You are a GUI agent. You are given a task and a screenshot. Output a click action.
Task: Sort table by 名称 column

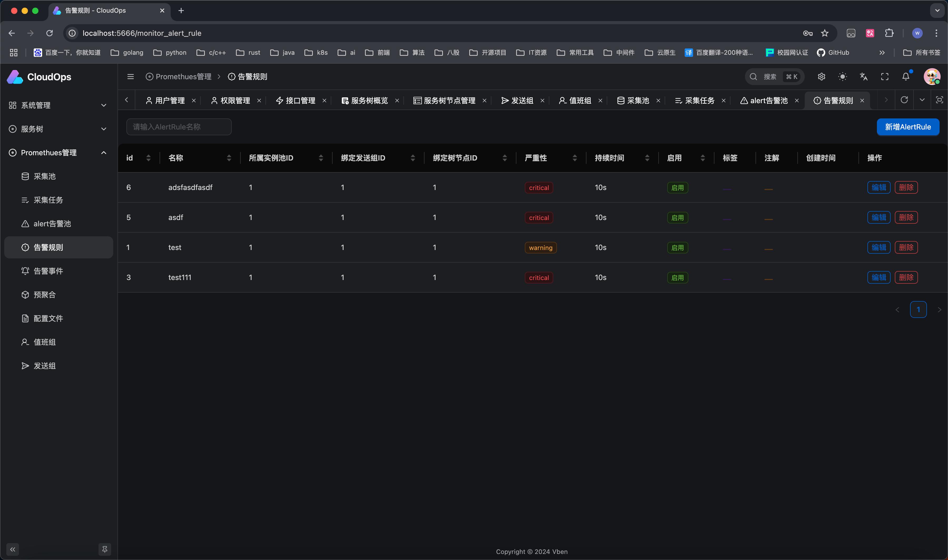(229, 158)
